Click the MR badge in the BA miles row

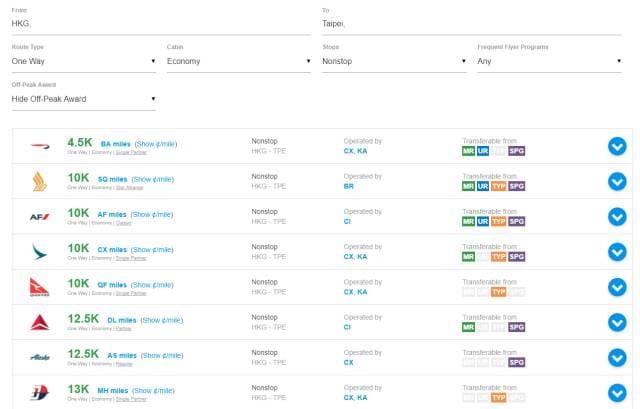pyautogui.click(x=468, y=151)
